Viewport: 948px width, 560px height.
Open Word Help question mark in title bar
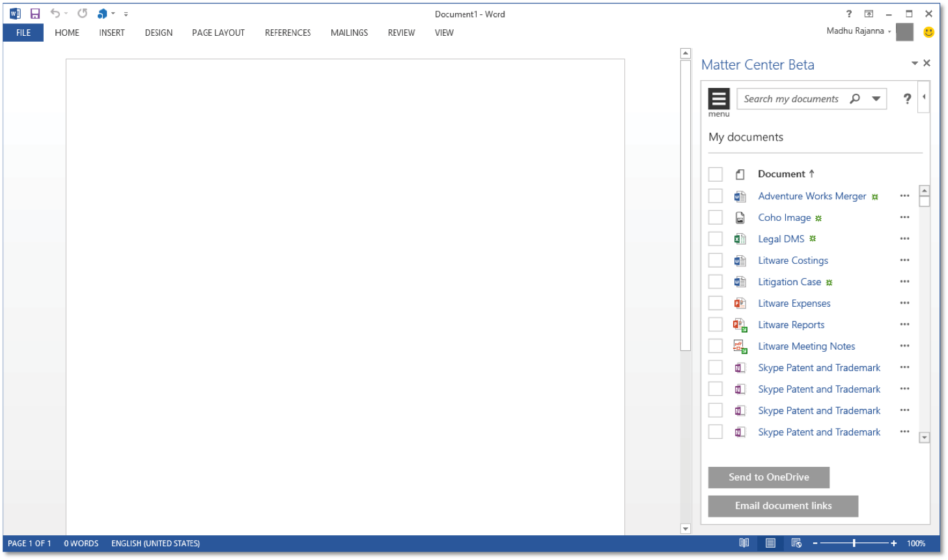pyautogui.click(x=848, y=14)
